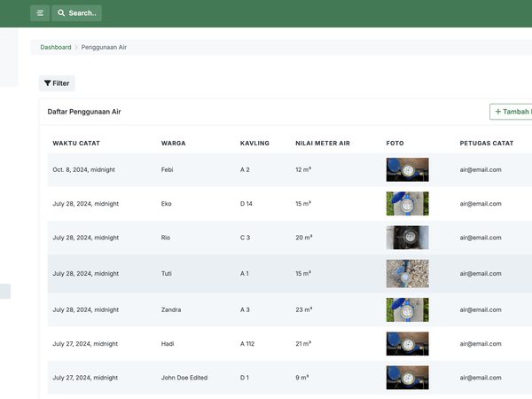
Task: Click air@email.com in Febi's row
Action: tap(481, 169)
